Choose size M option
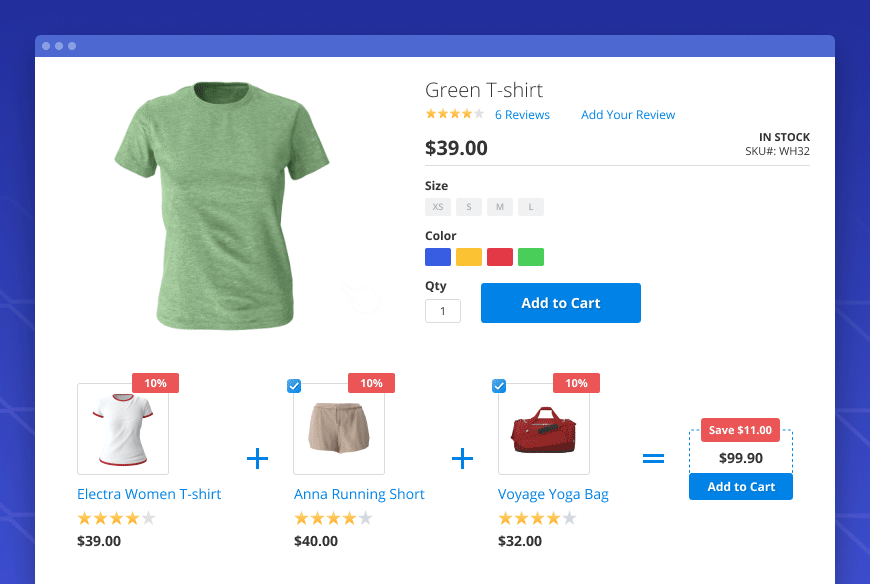870x584 pixels. click(500, 207)
